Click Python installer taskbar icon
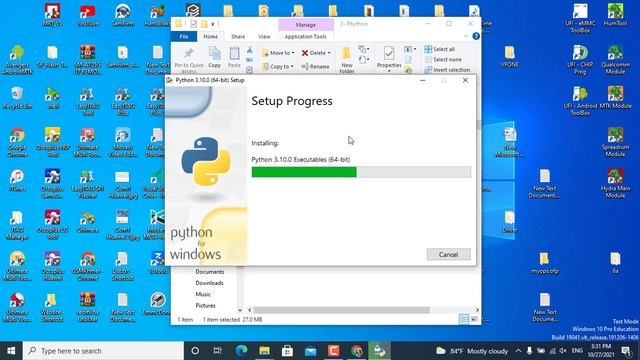The height and width of the screenshot is (360, 640). click(x=380, y=351)
